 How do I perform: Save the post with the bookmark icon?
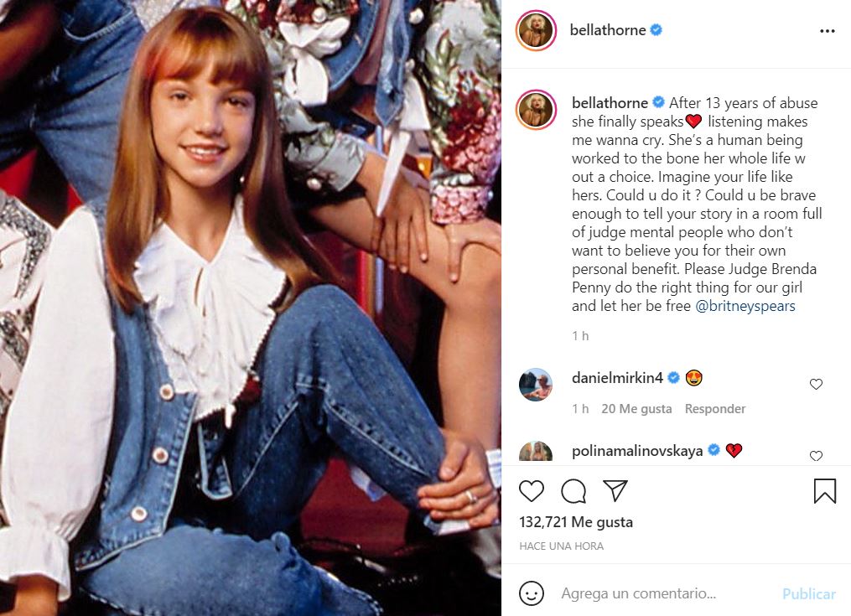coord(824,490)
